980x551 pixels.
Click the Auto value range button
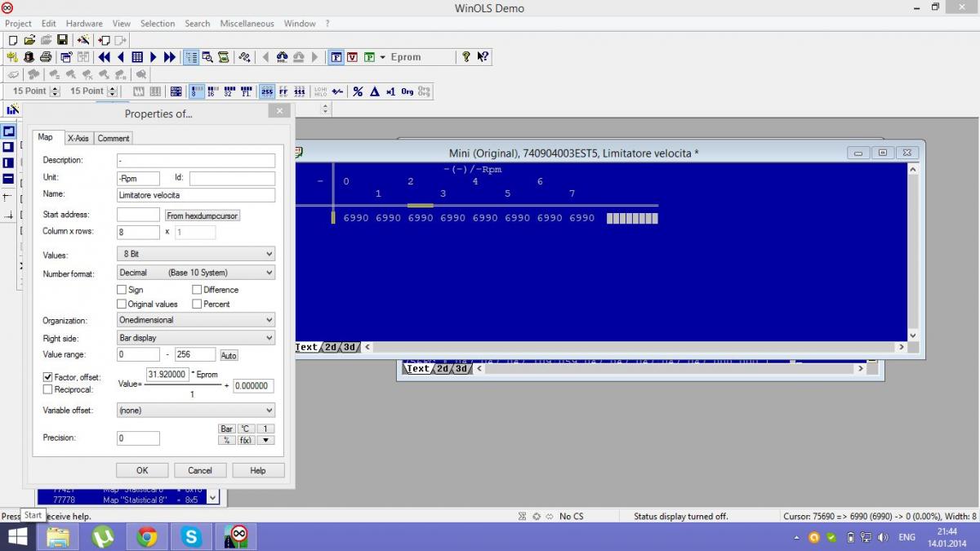pyautogui.click(x=229, y=356)
